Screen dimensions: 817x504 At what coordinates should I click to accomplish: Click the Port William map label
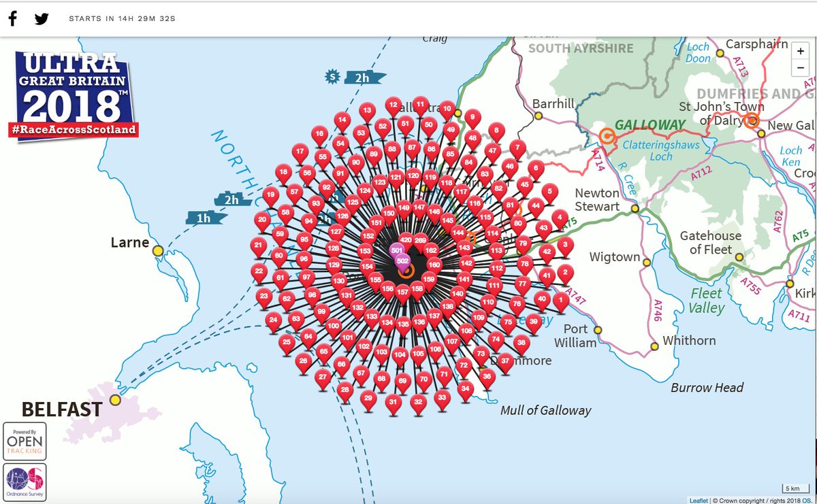tap(575, 336)
